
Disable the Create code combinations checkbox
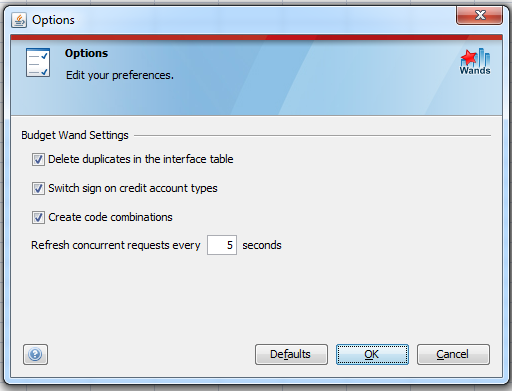tap(38, 217)
